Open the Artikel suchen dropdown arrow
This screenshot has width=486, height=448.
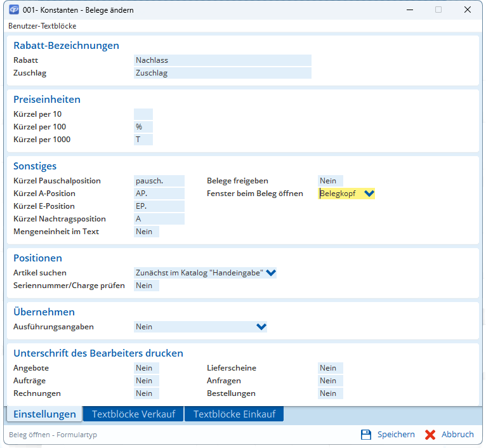pyautogui.click(x=271, y=273)
